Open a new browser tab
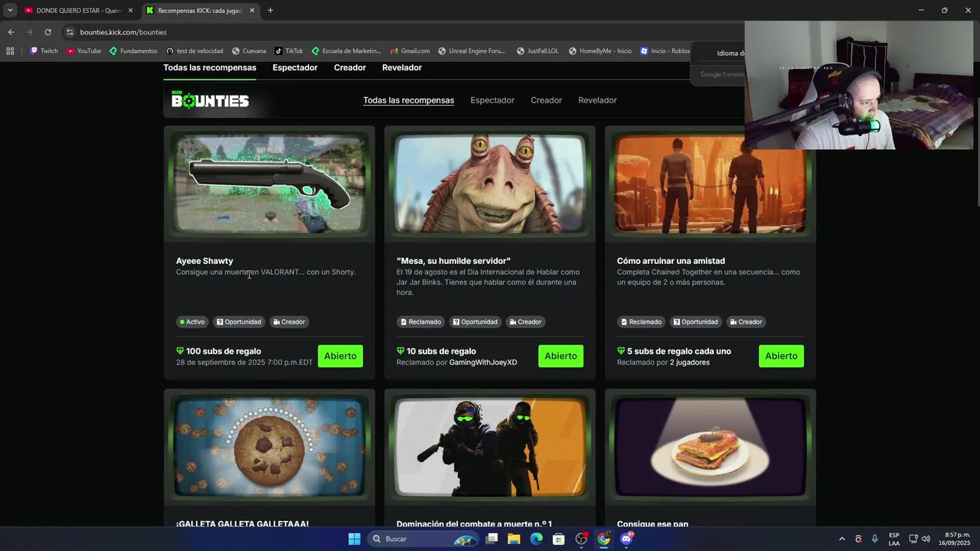 click(x=270, y=10)
